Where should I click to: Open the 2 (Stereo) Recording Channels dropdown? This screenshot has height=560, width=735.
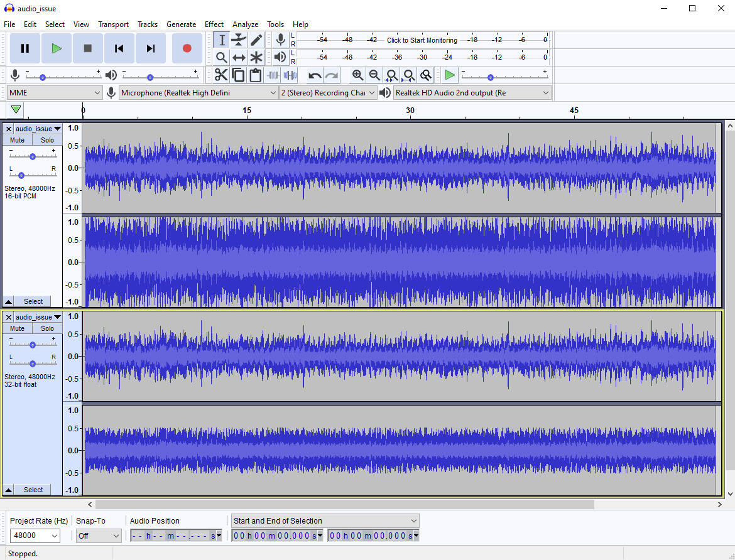[x=328, y=93]
